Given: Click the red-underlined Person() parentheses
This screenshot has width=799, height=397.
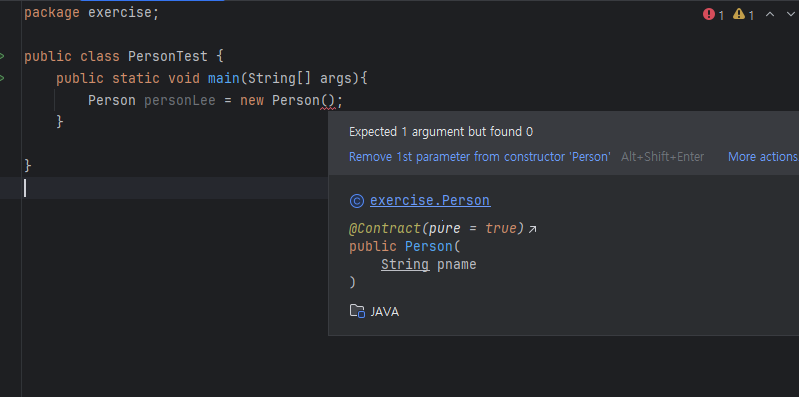Looking at the screenshot, I should pyautogui.click(x=327, y=101).
